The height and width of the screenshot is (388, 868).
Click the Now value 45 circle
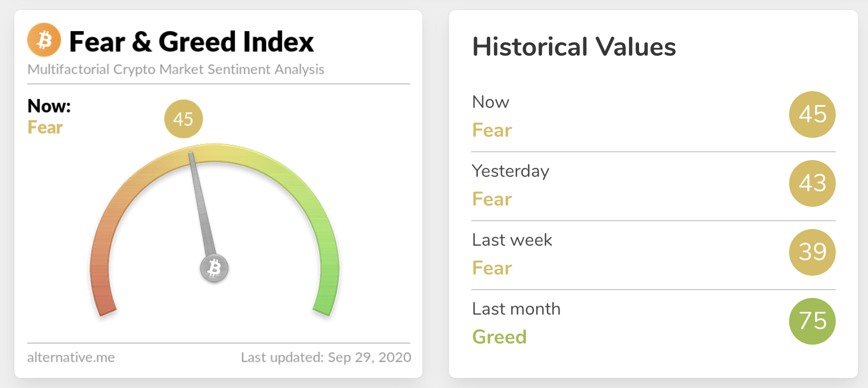tap(812, 115)
